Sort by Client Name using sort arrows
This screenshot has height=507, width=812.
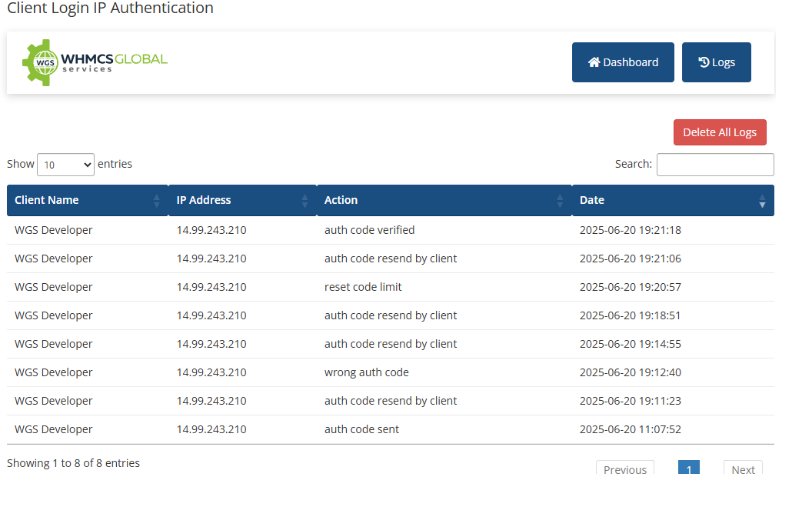pyautogui.click(x=157, y=201)
